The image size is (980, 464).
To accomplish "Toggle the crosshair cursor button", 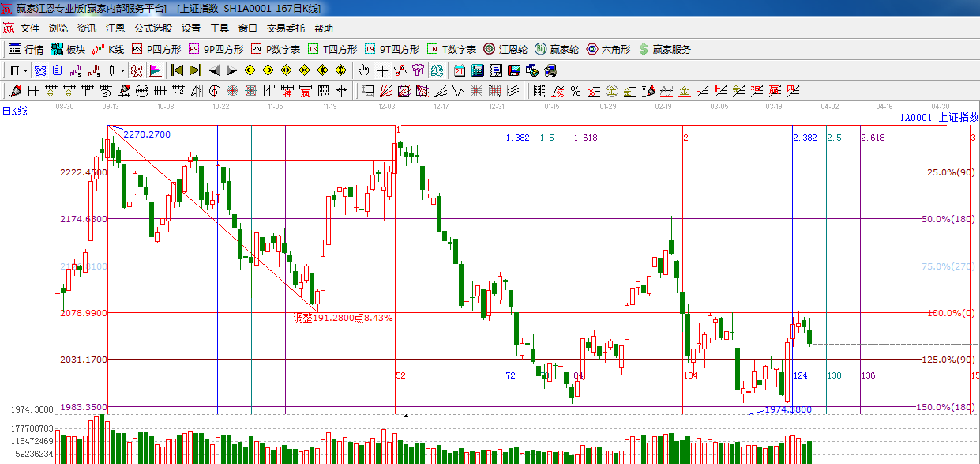I will (x=382, y=70).
